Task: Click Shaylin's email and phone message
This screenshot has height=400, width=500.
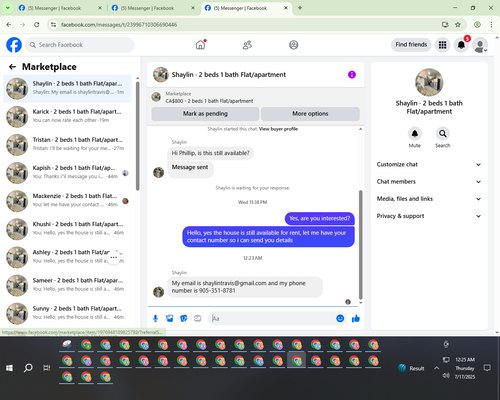Action: click(x=245, y=287)
